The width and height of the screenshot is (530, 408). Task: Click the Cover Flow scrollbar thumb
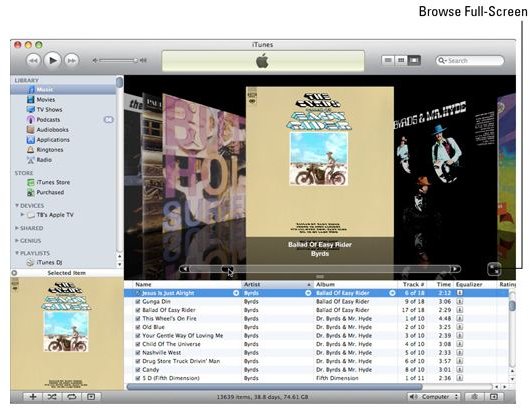227,269
